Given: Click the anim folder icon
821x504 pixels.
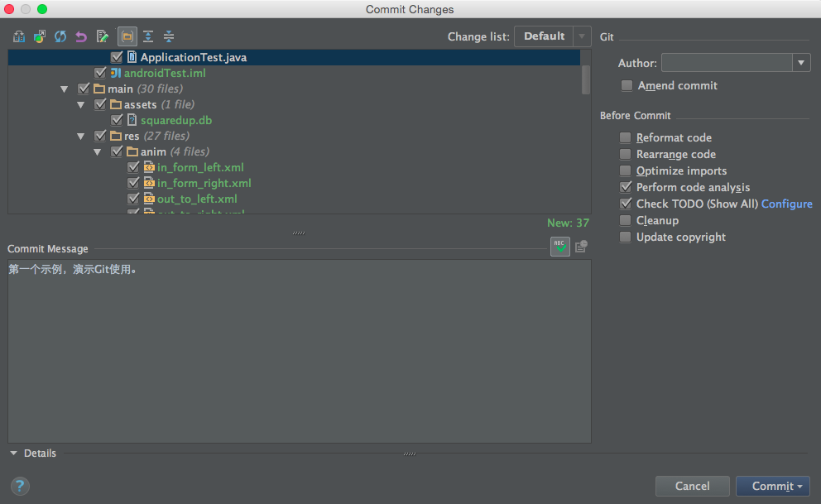Looking at the screenshot, I should pos(132,151).
